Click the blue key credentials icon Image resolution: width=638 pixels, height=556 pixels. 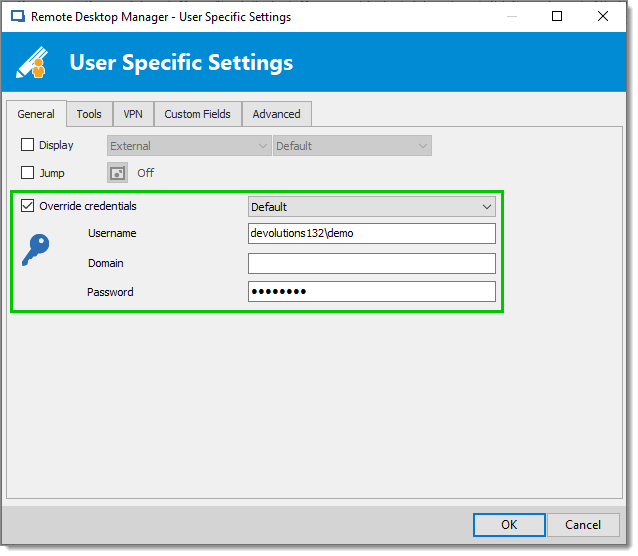coord(36,250)
